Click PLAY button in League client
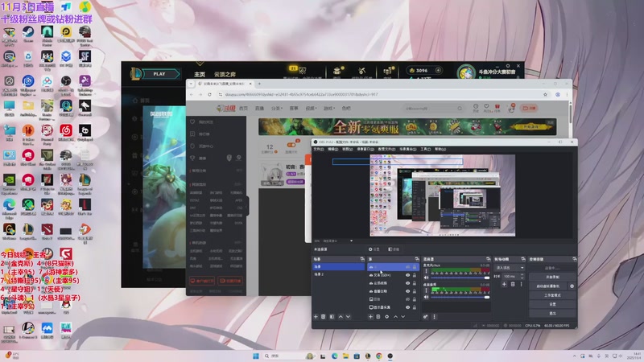The height and width of the screenshot is (362, 644). pos(159,74)
